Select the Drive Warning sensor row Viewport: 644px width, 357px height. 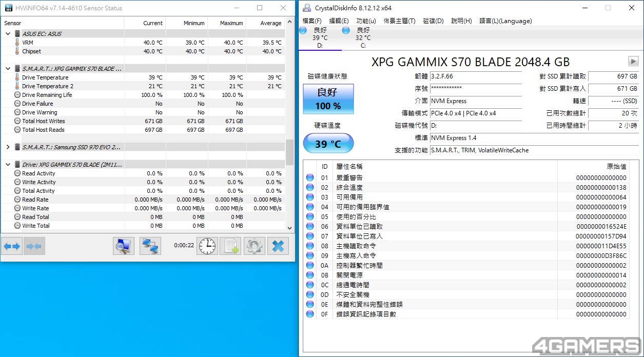coord(143,112)
